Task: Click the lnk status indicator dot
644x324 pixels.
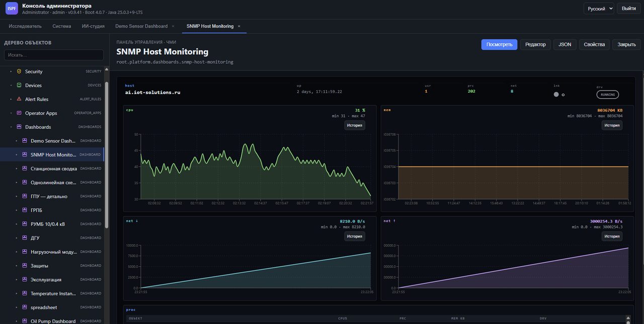Action: [556, 94]
